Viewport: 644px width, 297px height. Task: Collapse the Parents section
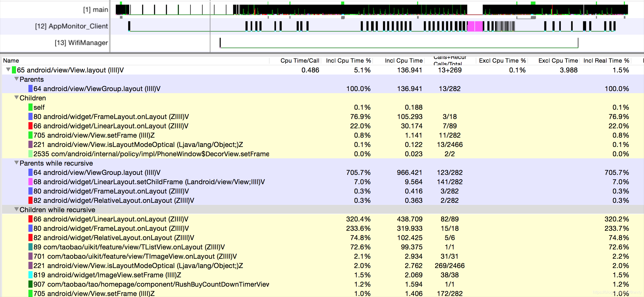pos(17,79)
